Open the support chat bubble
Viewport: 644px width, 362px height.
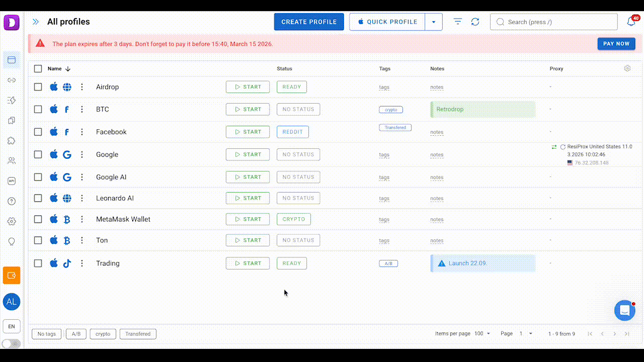pos(624,310)
